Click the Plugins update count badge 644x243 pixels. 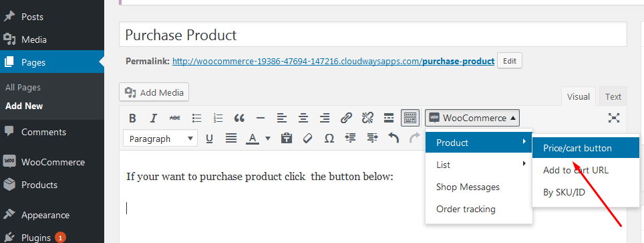[60, 237]
